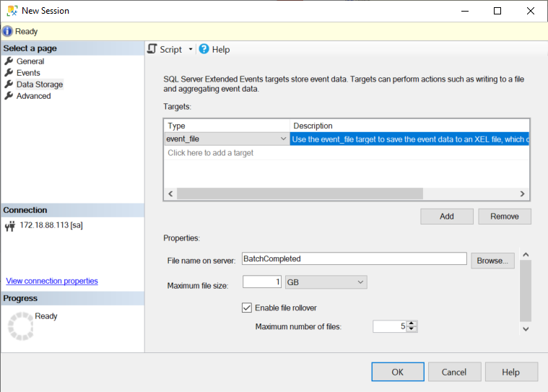
Task: Click Help text in the toolbar
Action: [221, 50]
